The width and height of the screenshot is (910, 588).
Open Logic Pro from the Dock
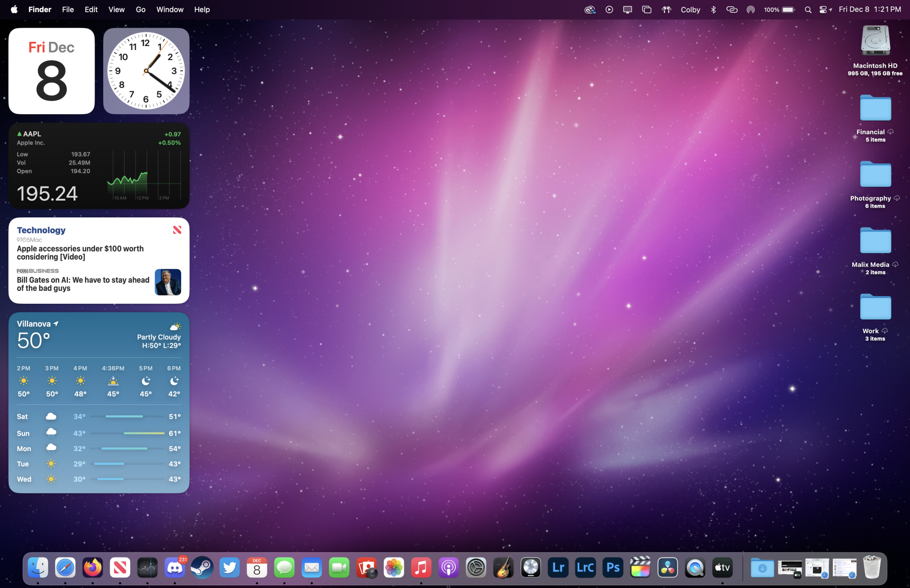pyautogui.click(x=531, y=568)
